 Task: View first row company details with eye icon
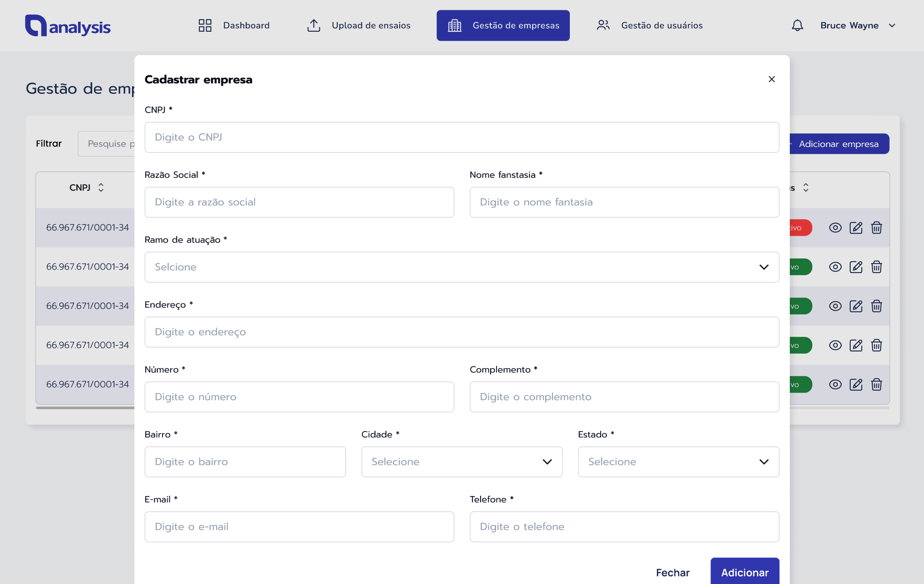(835, 228)
